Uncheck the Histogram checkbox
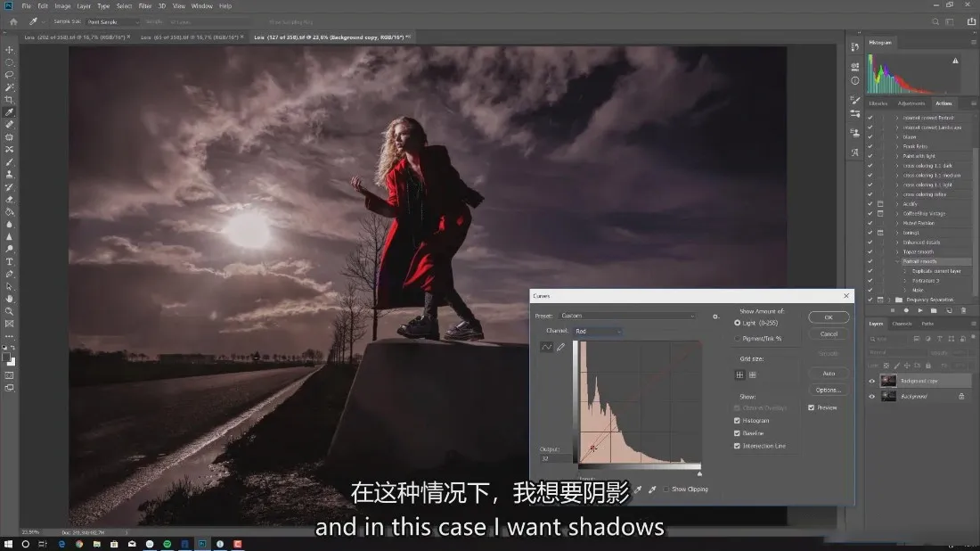Screen dimensions: 980x551 click(737, 421)
